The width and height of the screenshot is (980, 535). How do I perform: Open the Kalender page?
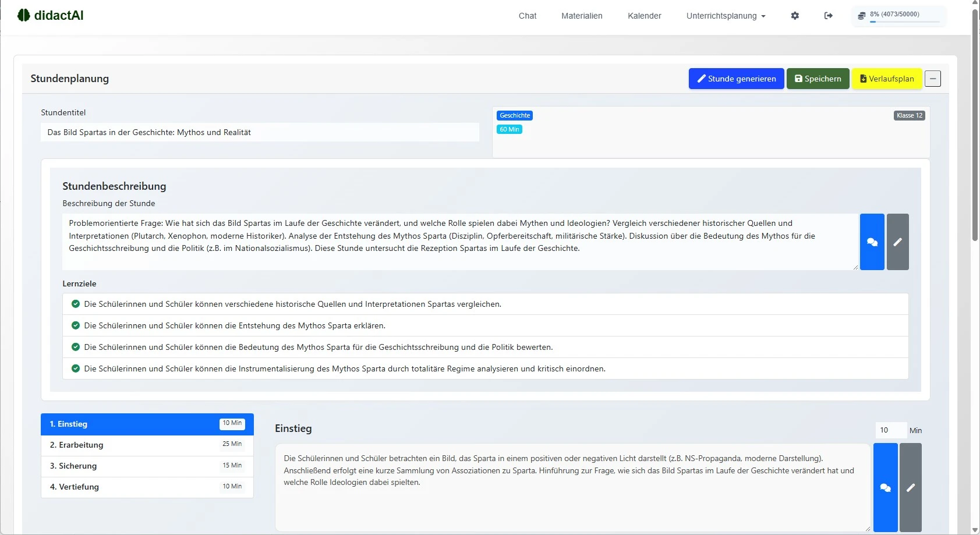click(645, 16)
